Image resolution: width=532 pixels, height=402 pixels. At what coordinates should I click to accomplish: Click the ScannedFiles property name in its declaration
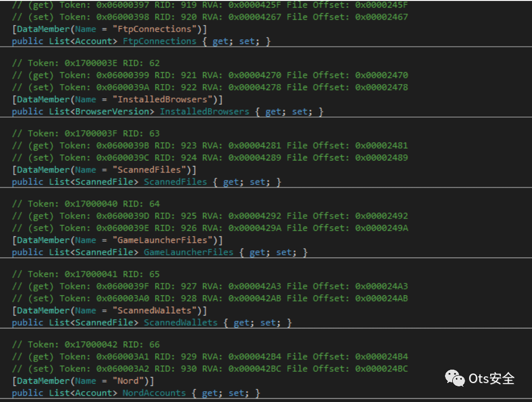click(176, 182)
